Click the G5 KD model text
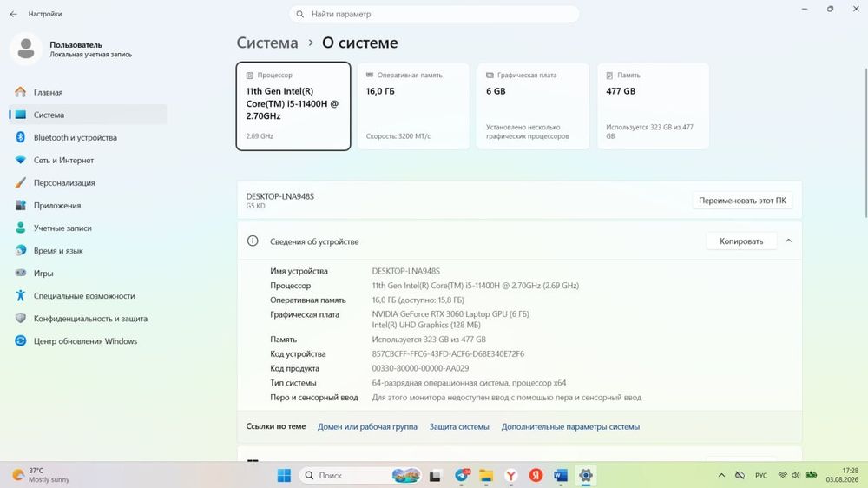Image resolution: width=868 pixels, height=488 pixels. (x=256, y=206)
